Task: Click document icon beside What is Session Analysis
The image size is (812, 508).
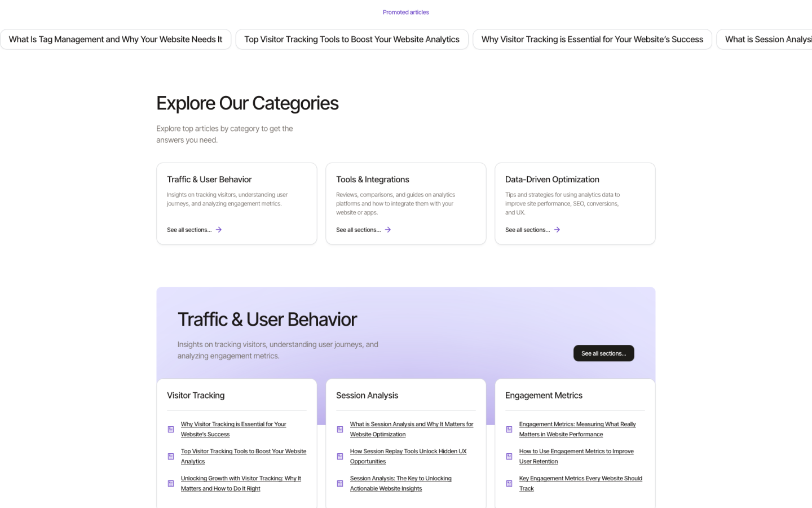Action: click(340, 430)
